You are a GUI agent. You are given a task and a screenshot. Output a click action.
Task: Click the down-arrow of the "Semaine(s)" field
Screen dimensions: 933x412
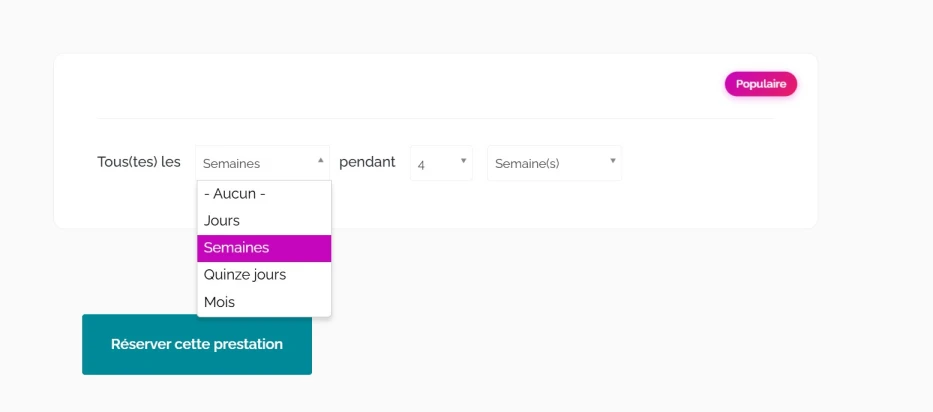(612, 161)
